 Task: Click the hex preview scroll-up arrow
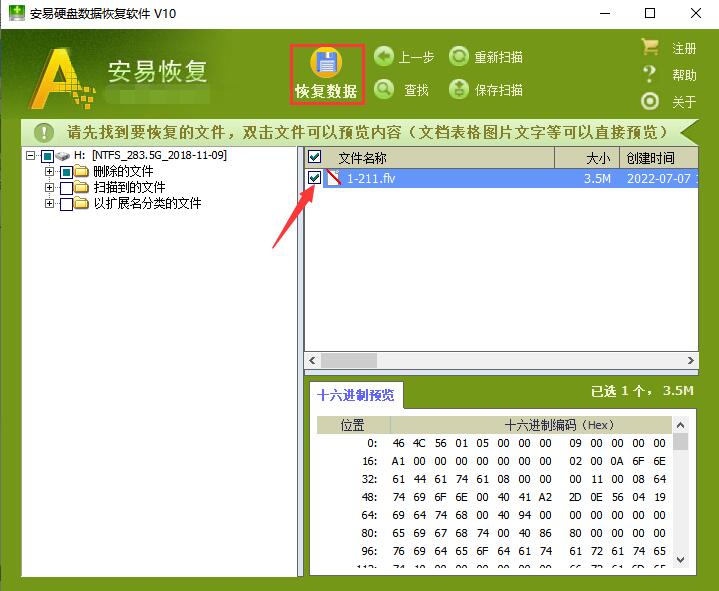tap(680, 425)
